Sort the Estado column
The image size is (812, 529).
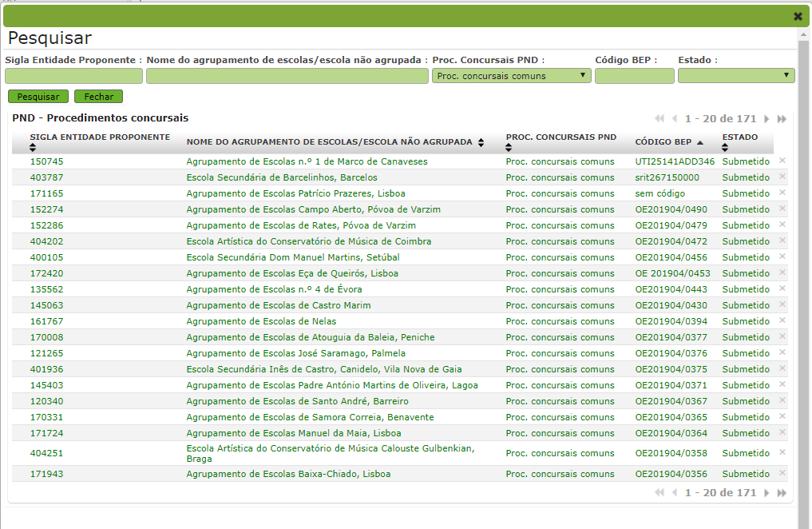[x=724, y=147]
